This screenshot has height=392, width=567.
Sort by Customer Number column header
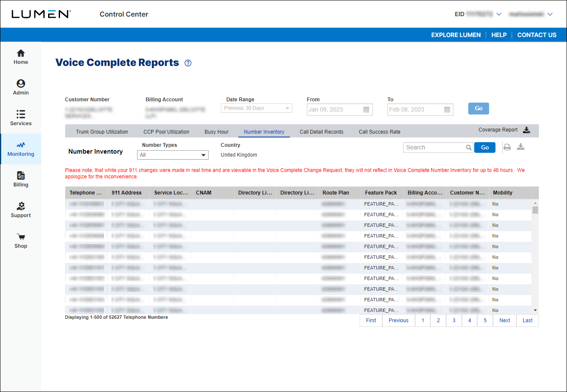pos(467,193)
